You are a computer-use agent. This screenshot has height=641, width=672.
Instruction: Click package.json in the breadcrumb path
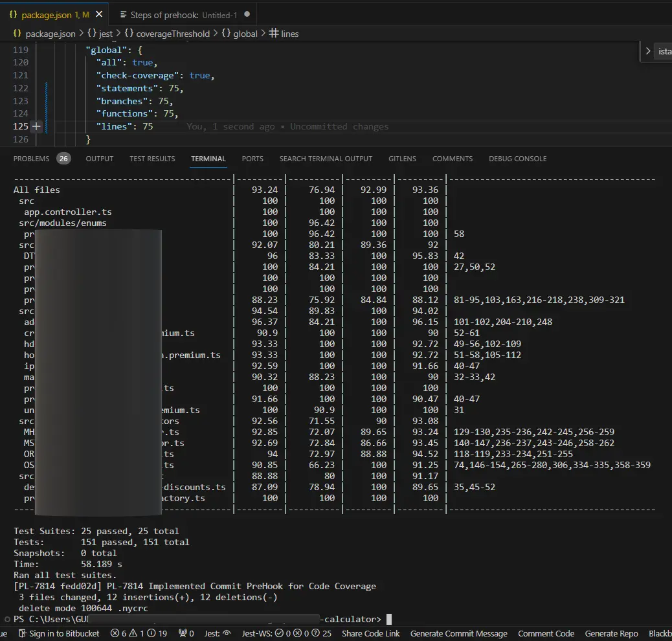(50, 34)
